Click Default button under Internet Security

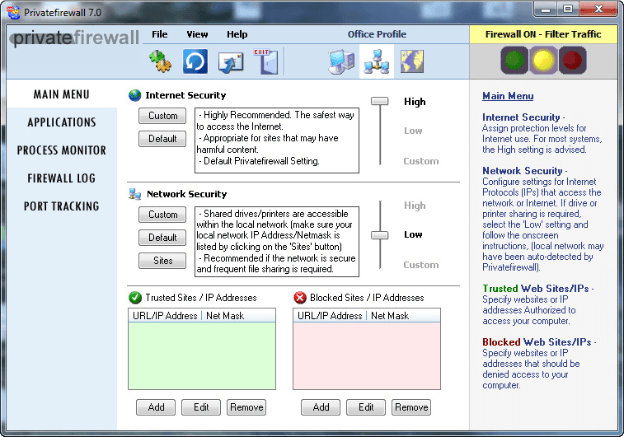pos(162,139)
